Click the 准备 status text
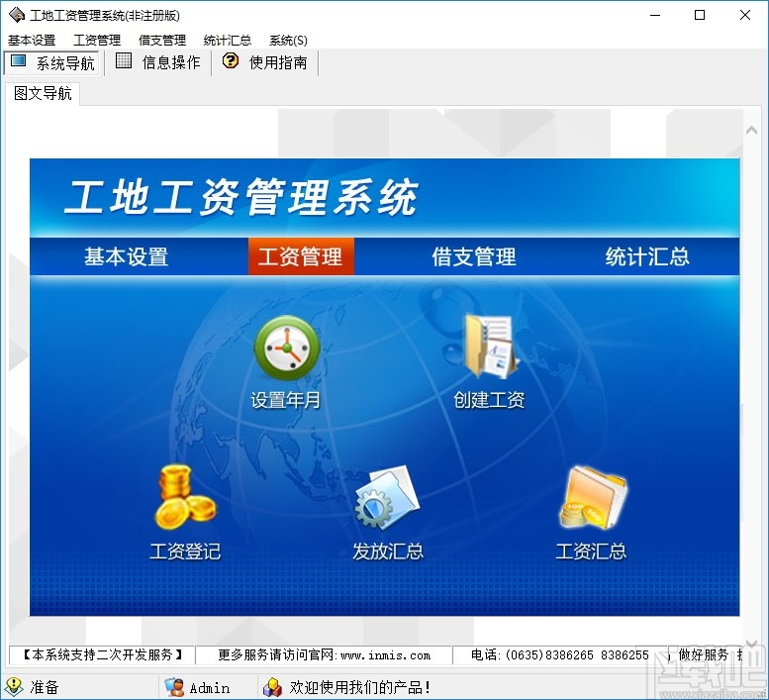769x700 pixels. tap(45, 687)
